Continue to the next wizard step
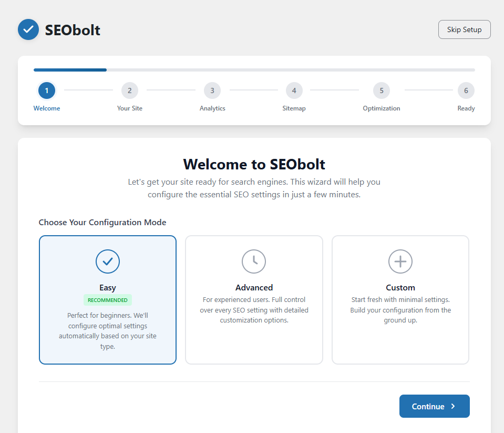The image size is (504, 433). click(434, 406)
